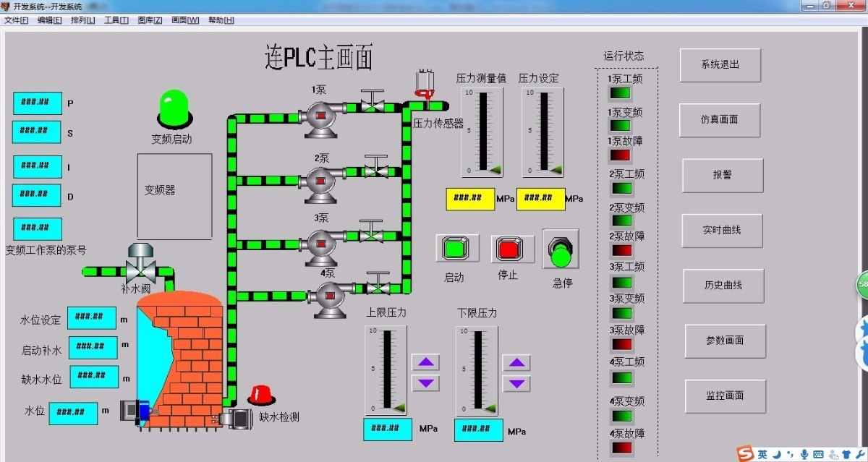Click the yellow 压力设定 MPa value field

tap(541, 200)
